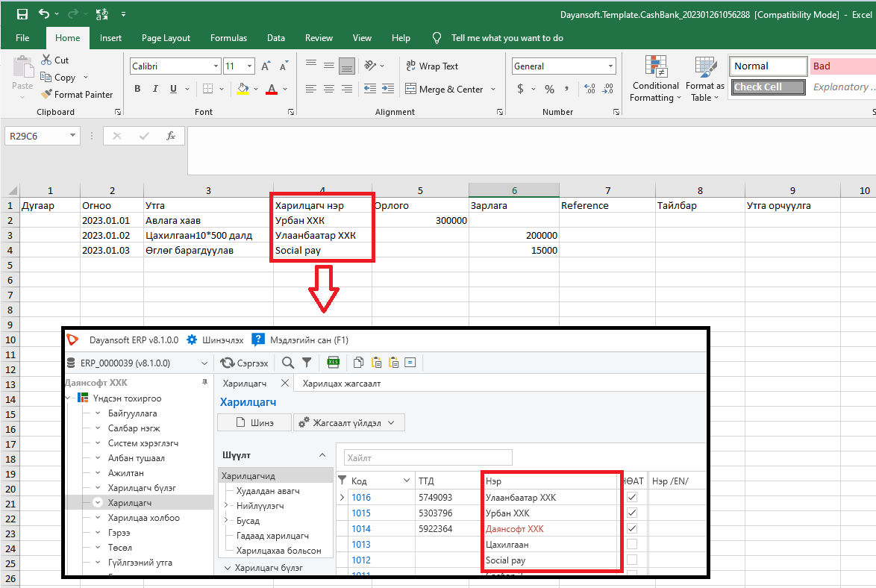Switch to the Data tab
The width and height of the screenshot is (876, 588).
point(276,38)
